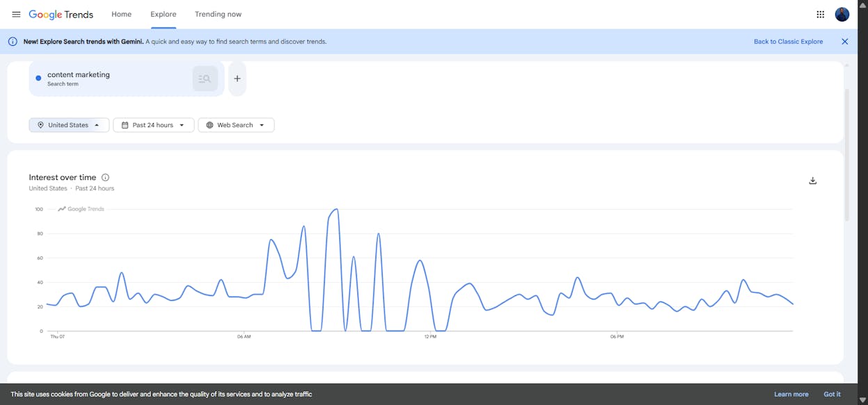Select the Explore tab
Screen dimensions: 868x405
[163, 14]
